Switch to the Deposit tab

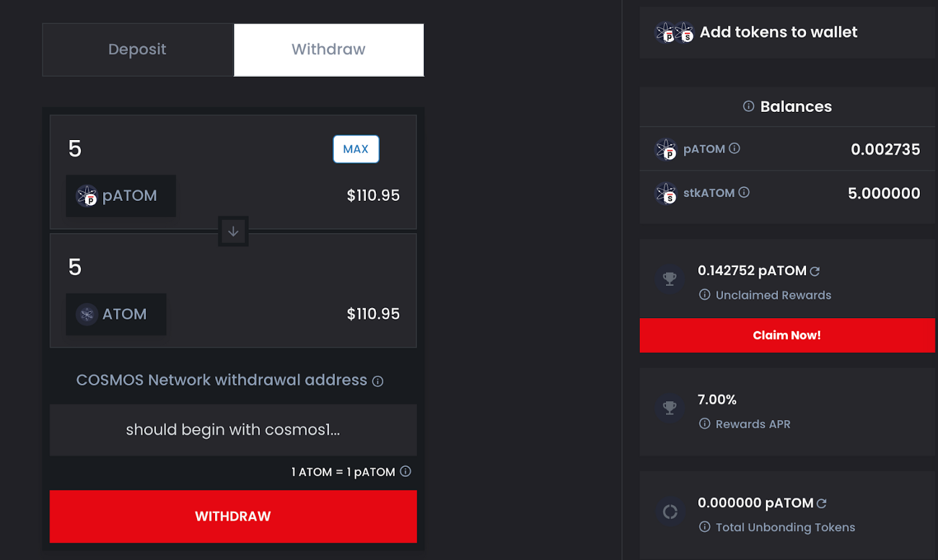pos(138,50)
